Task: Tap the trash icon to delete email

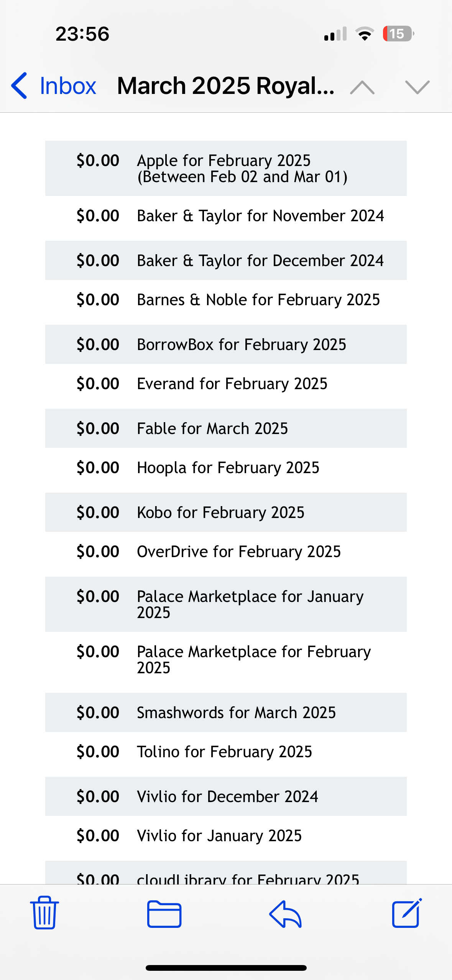Action: (44, 913)
